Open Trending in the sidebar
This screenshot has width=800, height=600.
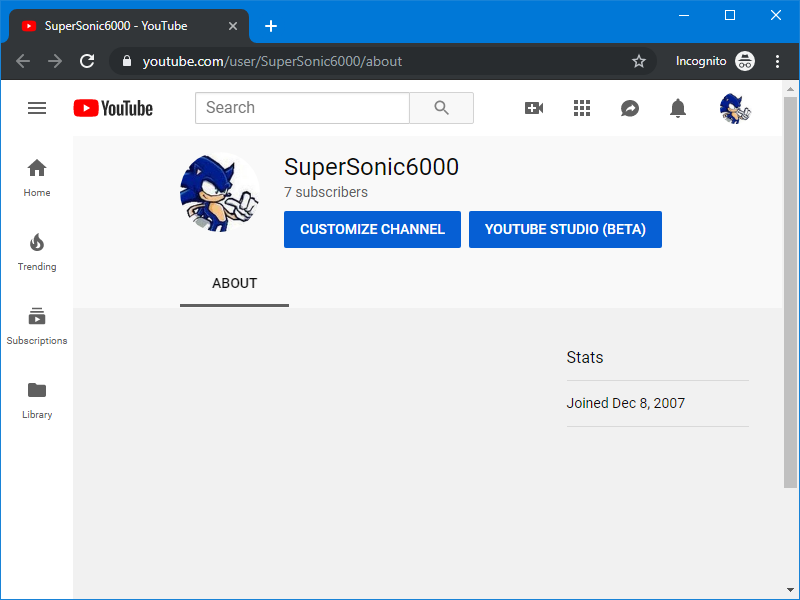click(37, 252)
